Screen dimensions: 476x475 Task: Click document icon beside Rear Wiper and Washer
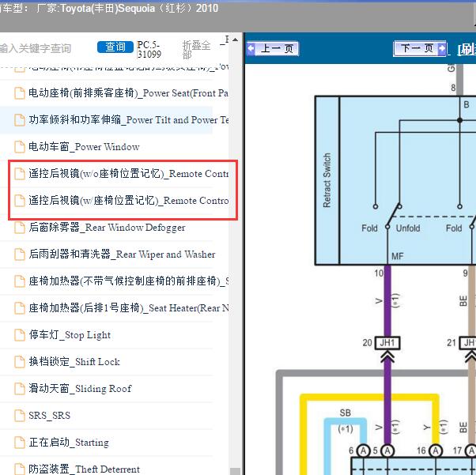[20, 254]
